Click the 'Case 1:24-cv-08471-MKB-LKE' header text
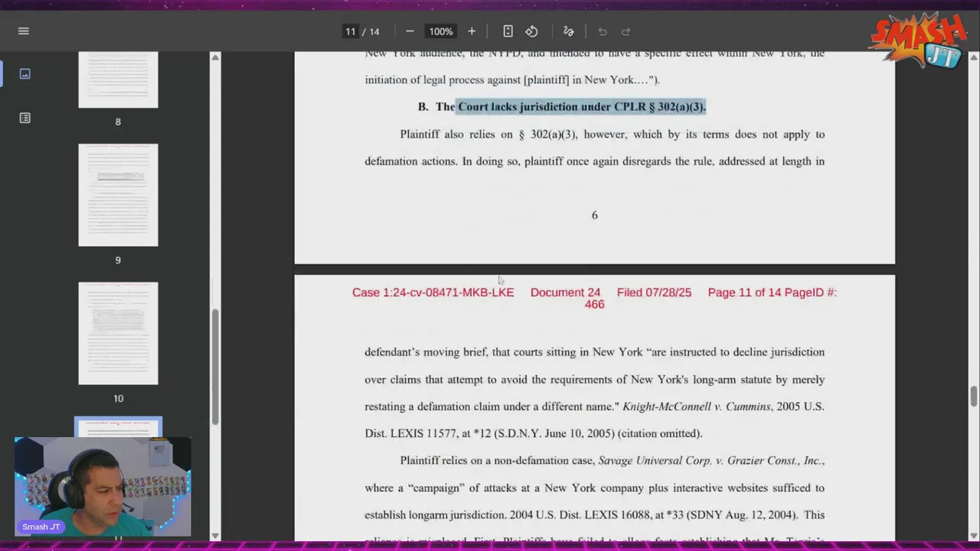The height and width of the screenshot is (551, 980). (x=433, y=292)
